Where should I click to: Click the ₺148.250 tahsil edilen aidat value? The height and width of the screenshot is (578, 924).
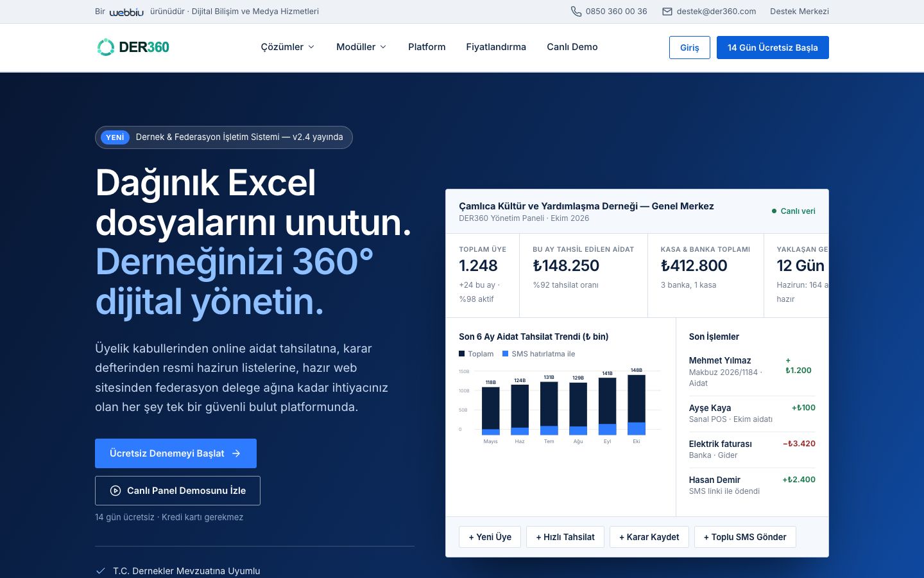(566, 266)
